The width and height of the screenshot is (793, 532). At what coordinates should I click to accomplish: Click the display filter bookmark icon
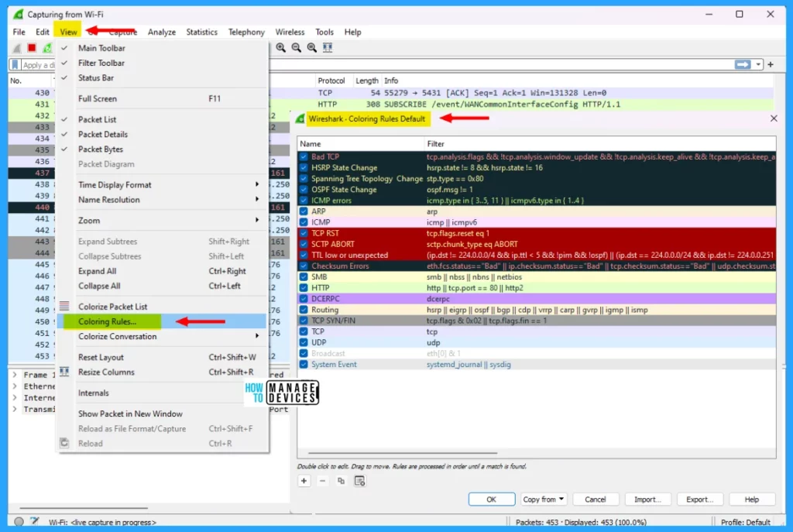coord(15,65)
